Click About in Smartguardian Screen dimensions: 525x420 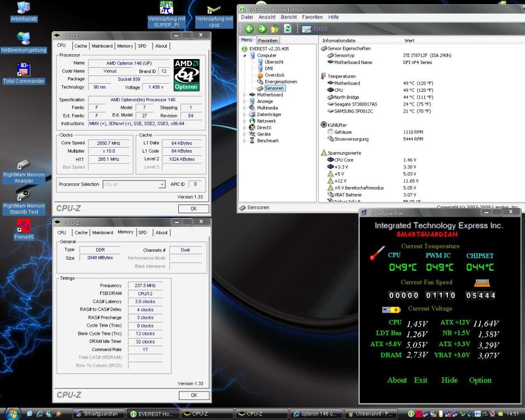pyautogui.click(x=397, y=380)
